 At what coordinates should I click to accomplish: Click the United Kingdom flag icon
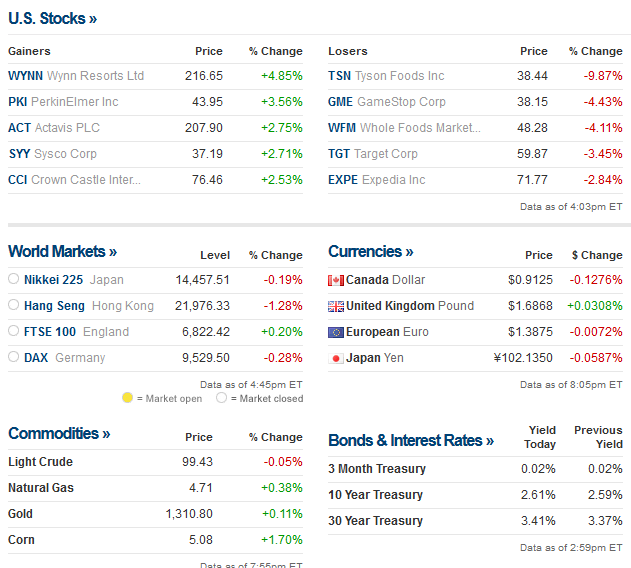tap(336, 306)
